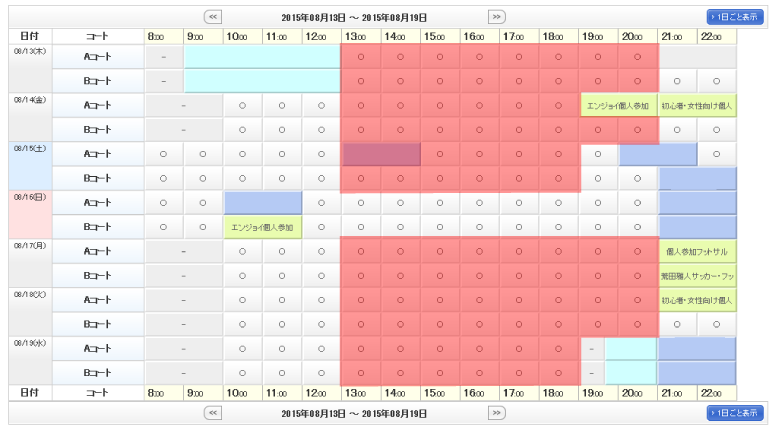Click the bottom 1日ごと表示 button
The image size is (774, 430).
pos(735,412)
